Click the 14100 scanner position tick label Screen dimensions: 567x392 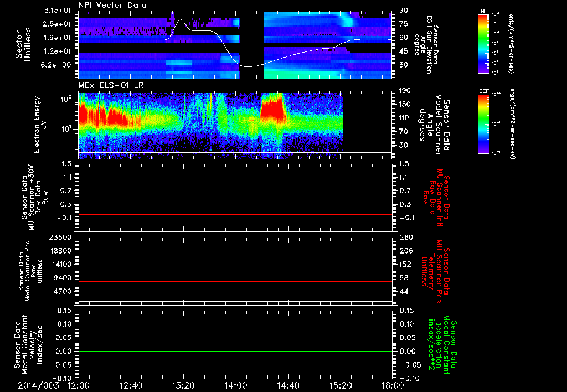[61, 264]
